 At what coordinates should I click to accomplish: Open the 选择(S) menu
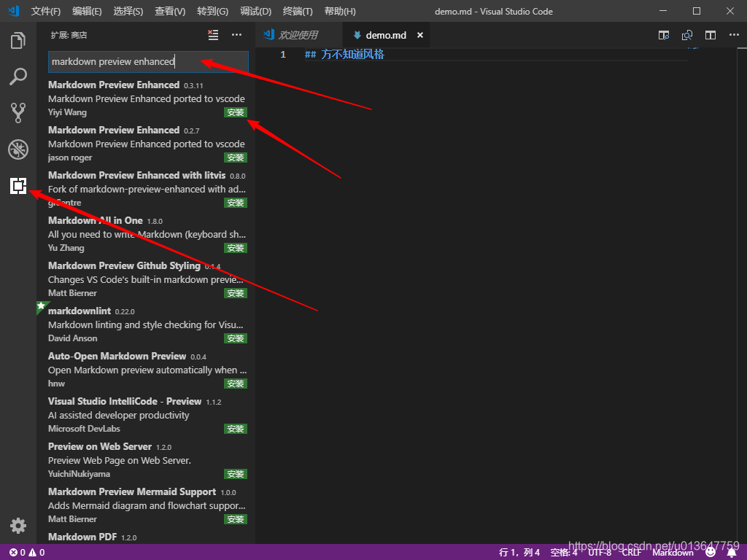(128, 12)
